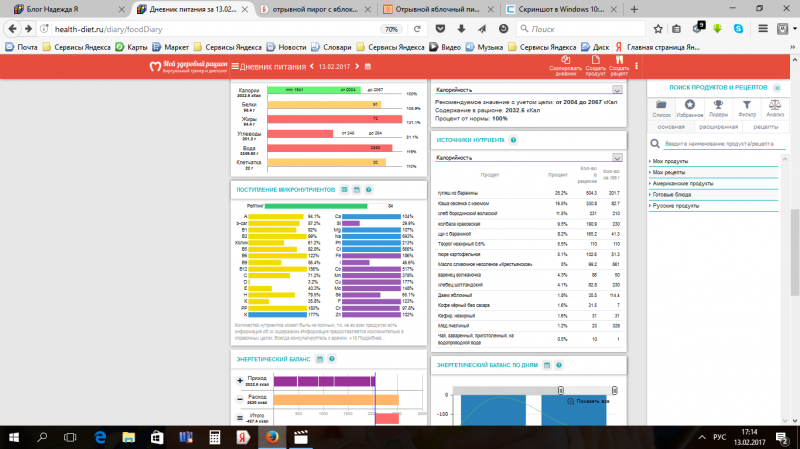
Task: Switch to the 'расширенная' search tab
Action: (x=718, y=127)
